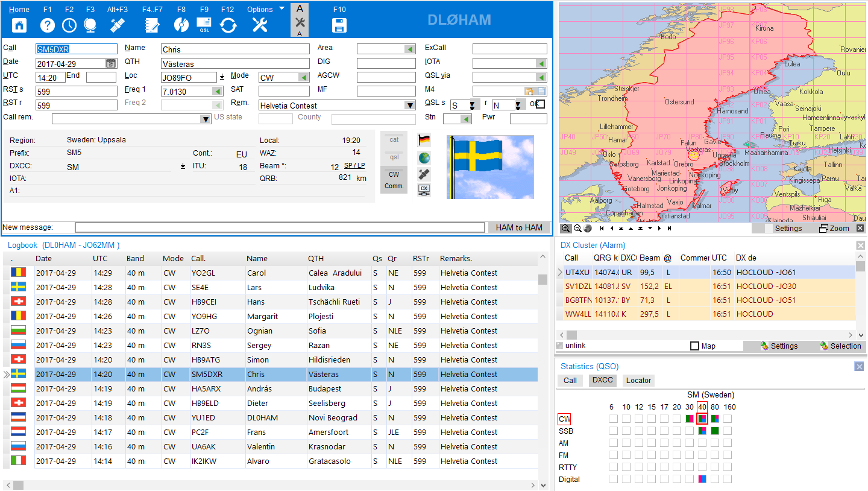The width and height of the screenshot is (868, 491).
Task: Click the CW 40m colored statistics swatch
Action: pos(702,419)
